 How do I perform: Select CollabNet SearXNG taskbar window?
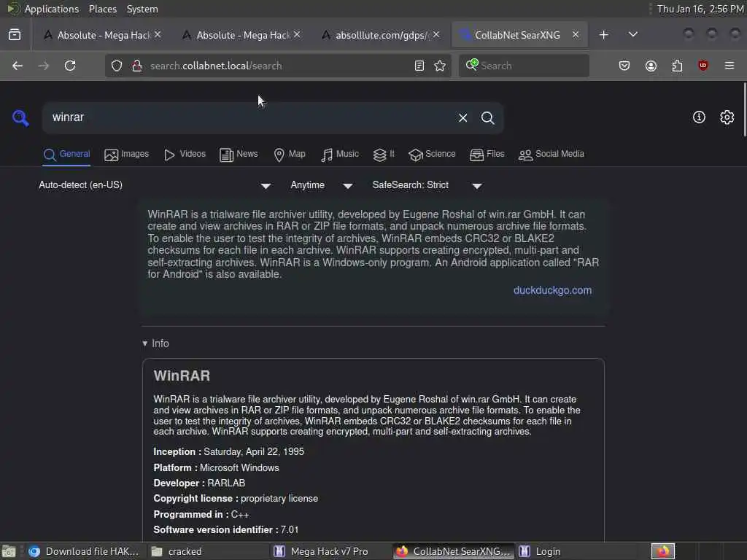pyautogui.click(x=454, y=551)
